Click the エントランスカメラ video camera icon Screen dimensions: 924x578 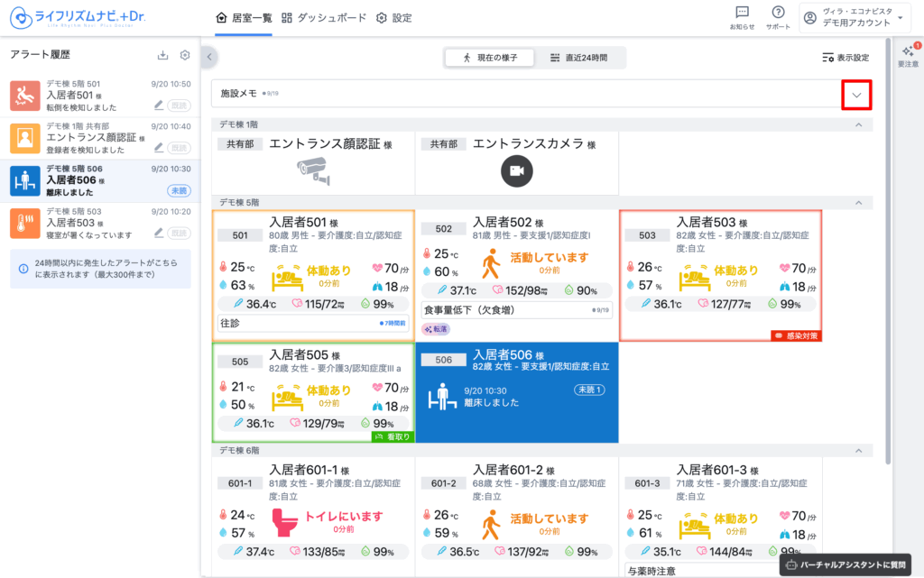(x=517, y=170)
